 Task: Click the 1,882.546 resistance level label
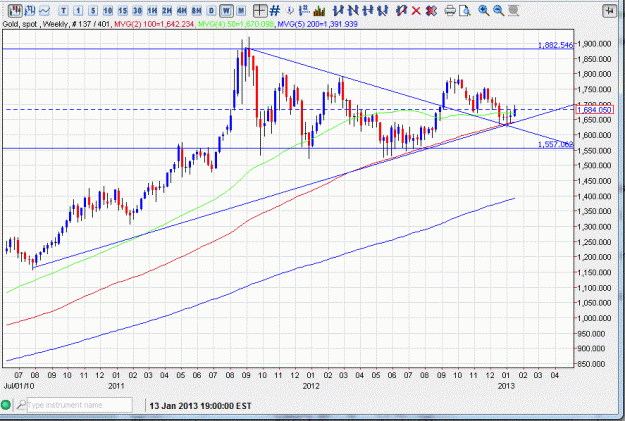tap(555, 45)
